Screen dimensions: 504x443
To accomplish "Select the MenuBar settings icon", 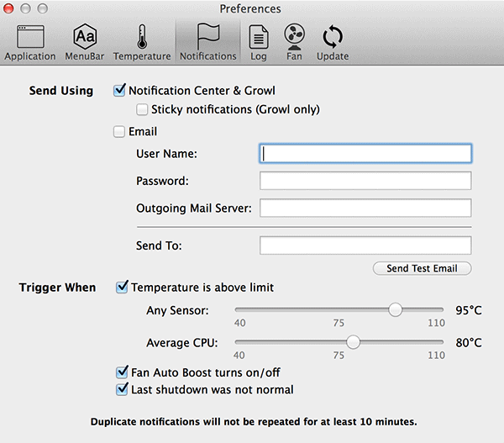I will [85, 42].
